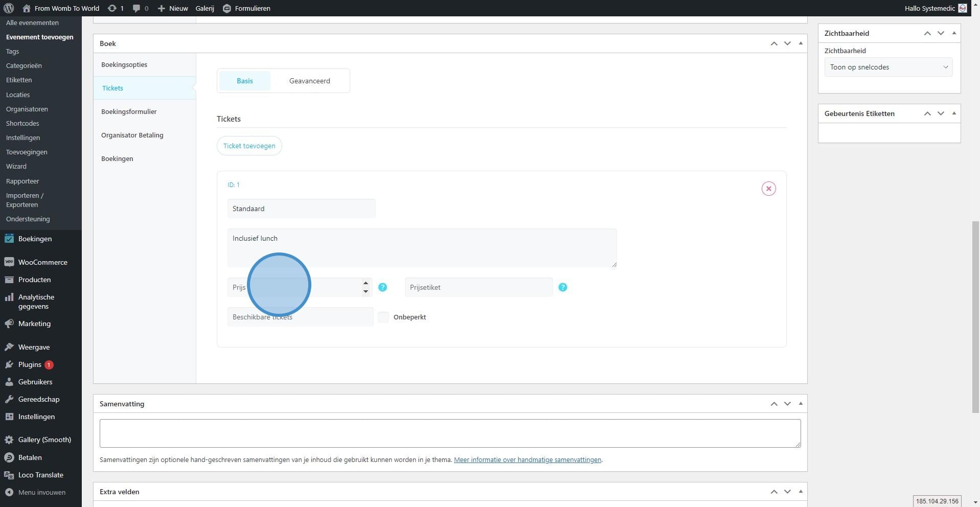Open Plugins menu in sidebar
This screenshot has height=507, width=980.
[30, 364]
